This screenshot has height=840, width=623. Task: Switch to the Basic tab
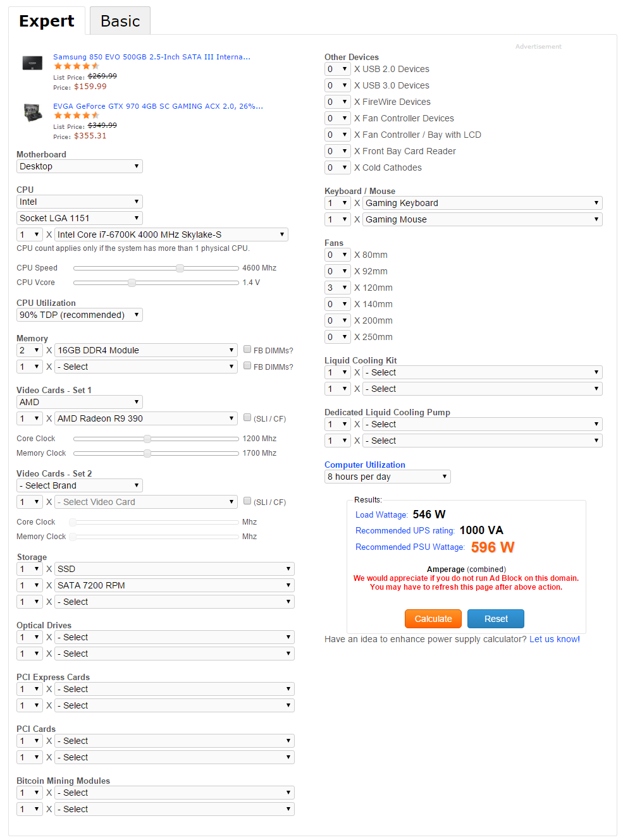click(120, 21)
